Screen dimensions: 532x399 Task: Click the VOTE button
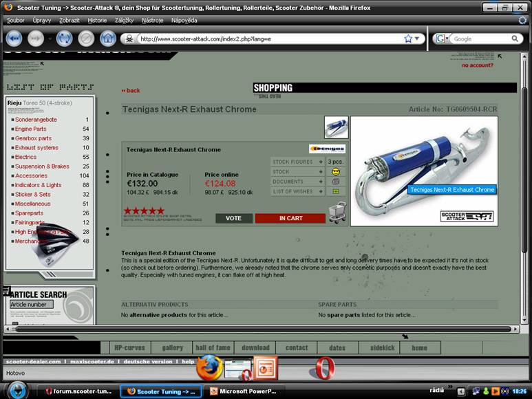(x=233, y=218)
